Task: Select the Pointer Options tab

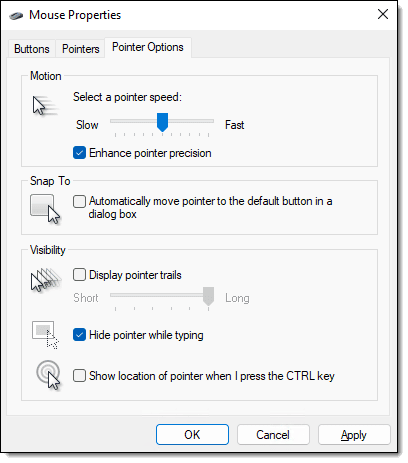Action: (148, 47)
